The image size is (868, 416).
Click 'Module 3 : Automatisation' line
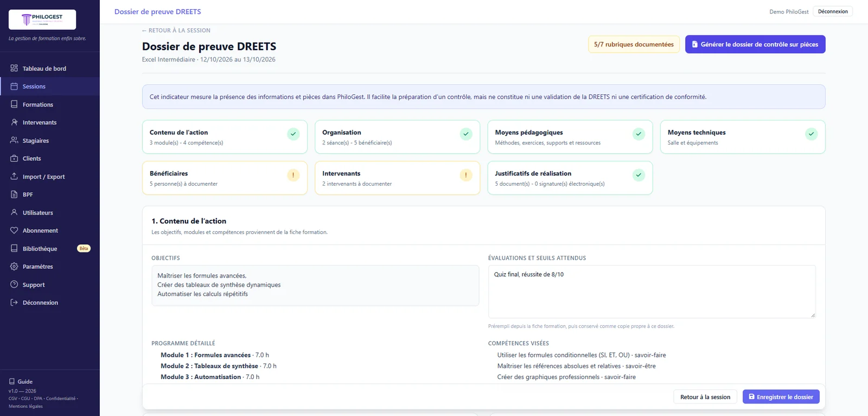(210, 377)
